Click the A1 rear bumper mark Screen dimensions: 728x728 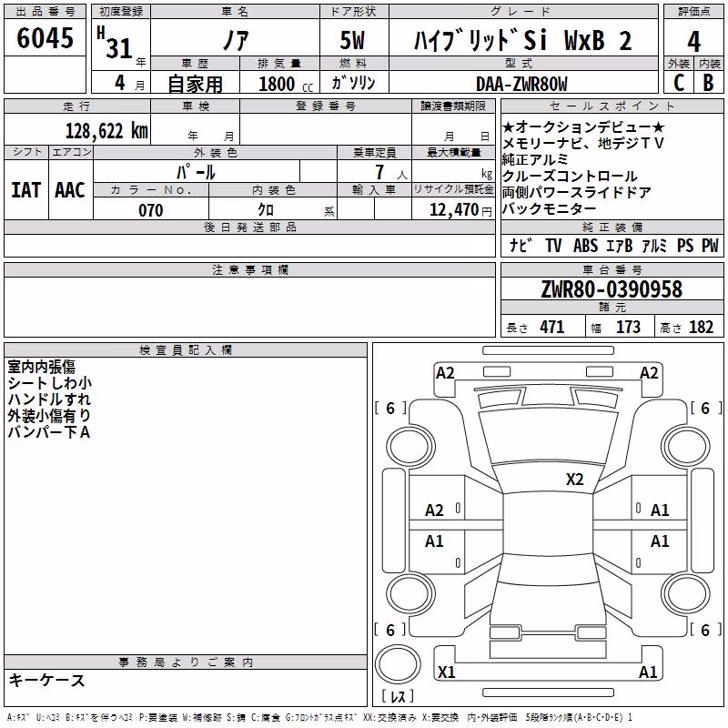coord(648,672)
